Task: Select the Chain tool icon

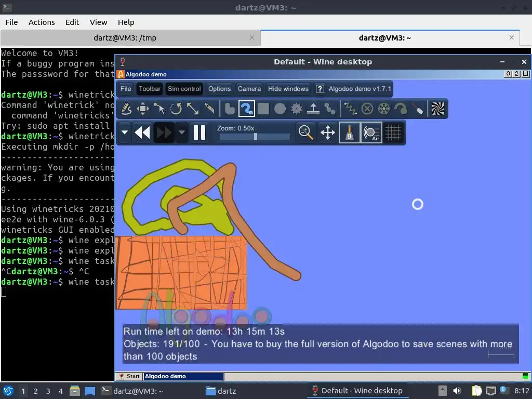Action: click(x=329, y=109)
